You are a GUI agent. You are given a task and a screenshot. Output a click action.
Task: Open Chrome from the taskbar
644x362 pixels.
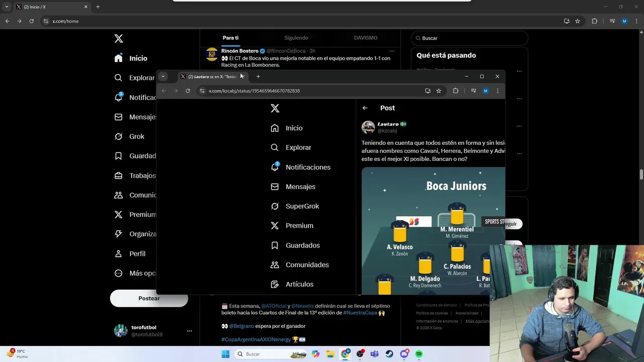coord(345,354)
